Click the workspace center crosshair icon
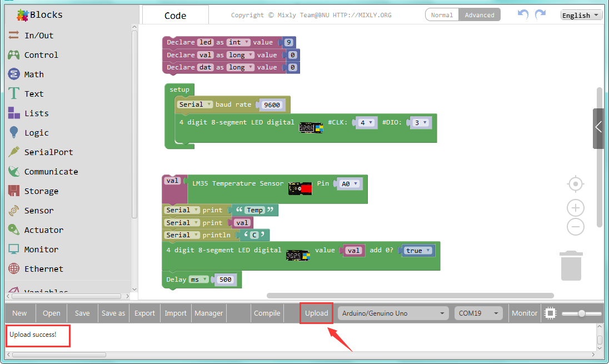 pyautogui.click(x=576, y=184)
